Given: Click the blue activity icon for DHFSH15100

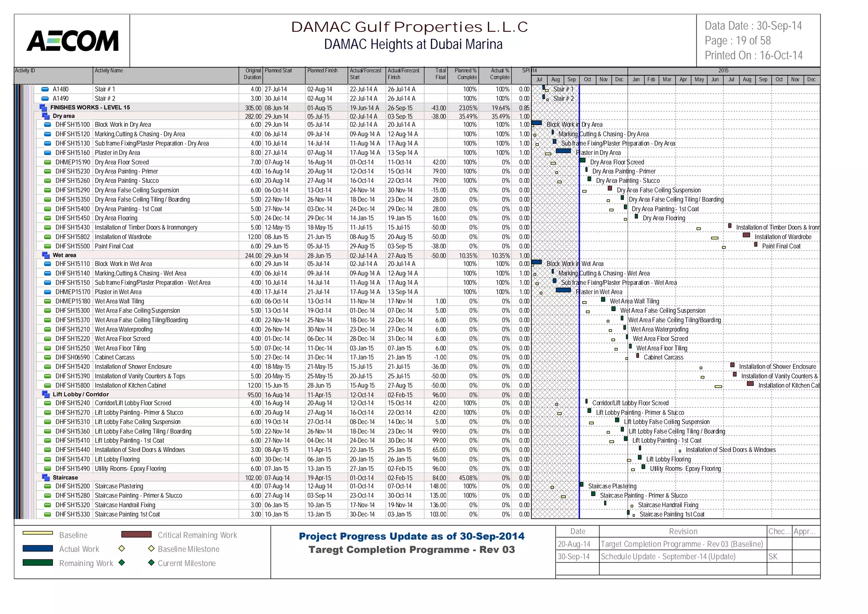Looking at the screenshot, I should point(47,125).
